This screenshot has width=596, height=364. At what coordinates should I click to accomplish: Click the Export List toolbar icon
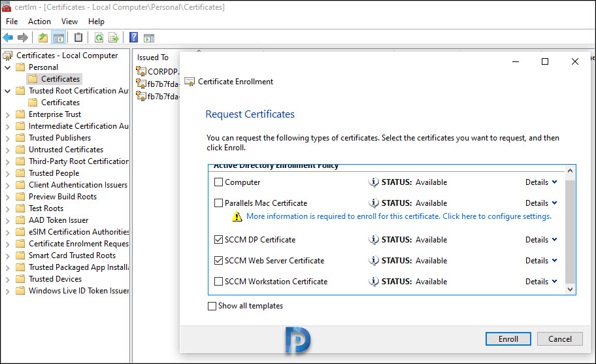tap(114, 38)
